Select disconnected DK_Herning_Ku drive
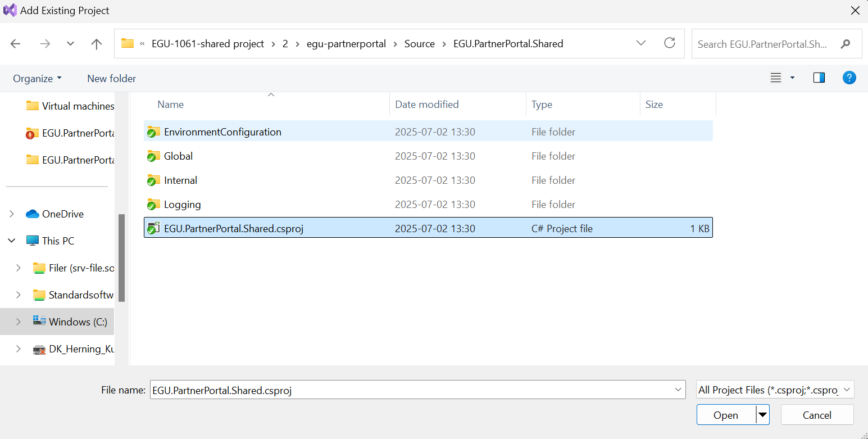 tap(74, 349)
